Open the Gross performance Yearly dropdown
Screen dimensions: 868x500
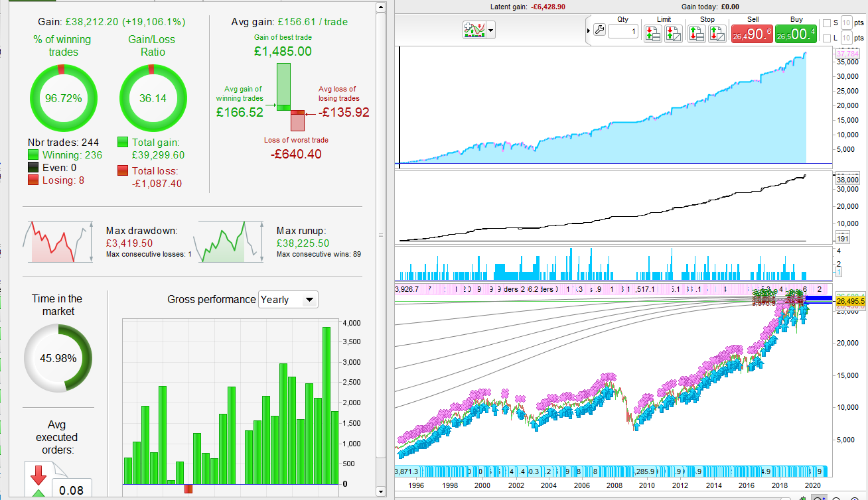[288, 300]
